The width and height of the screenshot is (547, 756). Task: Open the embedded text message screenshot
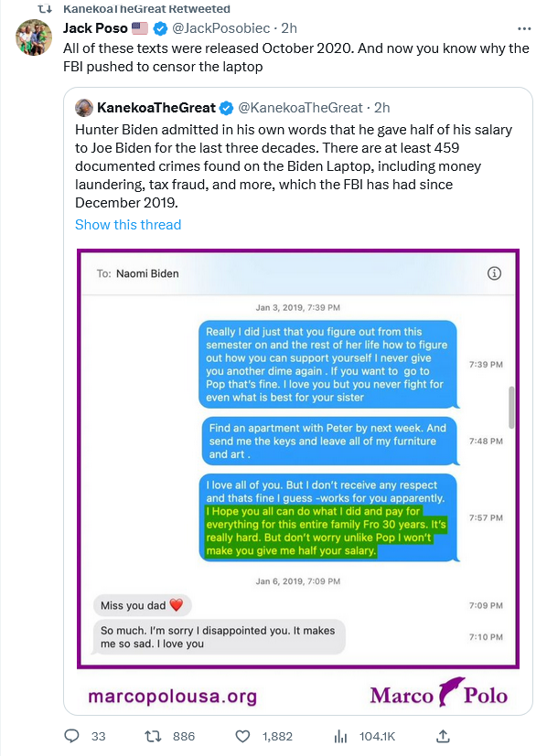tap(298, 458)
